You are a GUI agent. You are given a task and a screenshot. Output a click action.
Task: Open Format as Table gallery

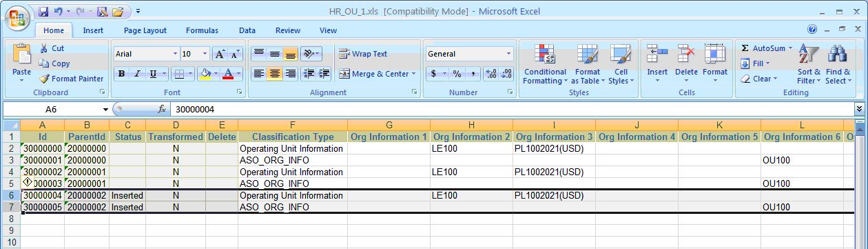click(588, 64)
